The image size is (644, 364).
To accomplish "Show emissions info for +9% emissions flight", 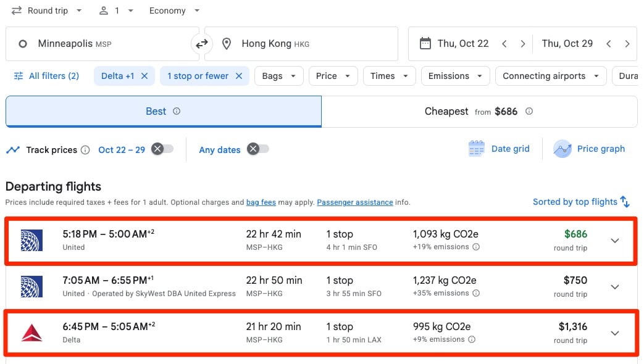I will (x=472, y=339).
